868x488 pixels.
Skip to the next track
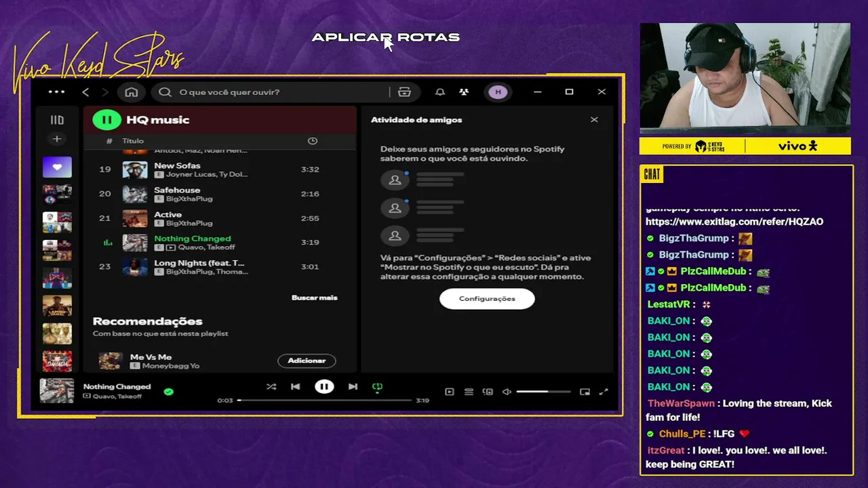click(353, 387)
